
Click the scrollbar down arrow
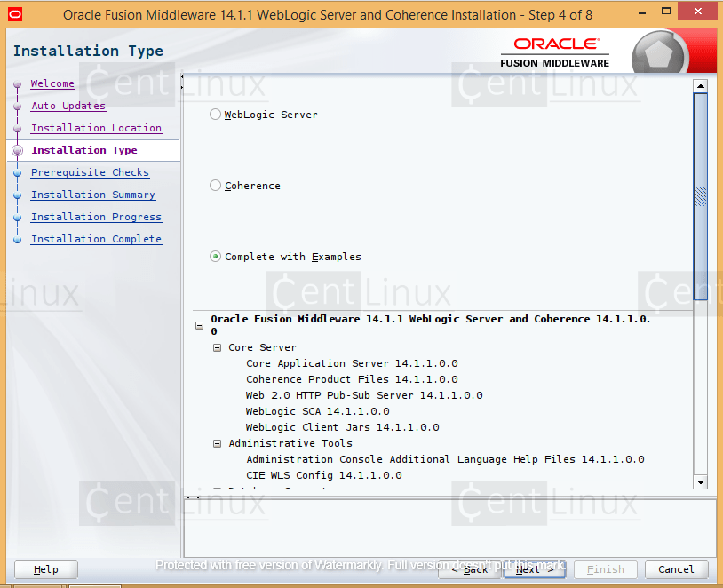(x=701, y=482)
